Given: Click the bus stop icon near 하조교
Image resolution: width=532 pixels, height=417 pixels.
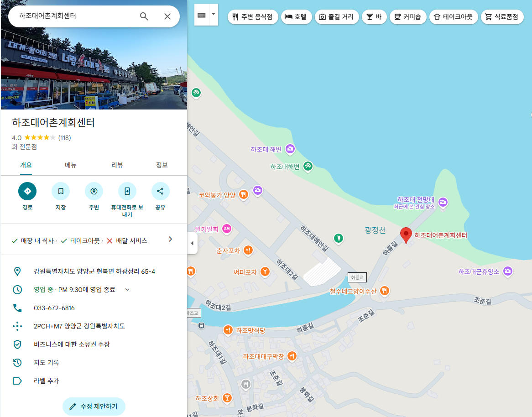Looking at the screenshot, I should click(201, 326).
